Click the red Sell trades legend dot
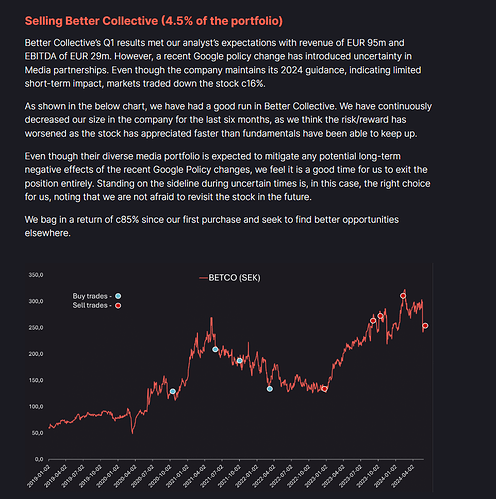Viewport: 496px width, 499px height. pyautogui.click(x=118, y=305)
